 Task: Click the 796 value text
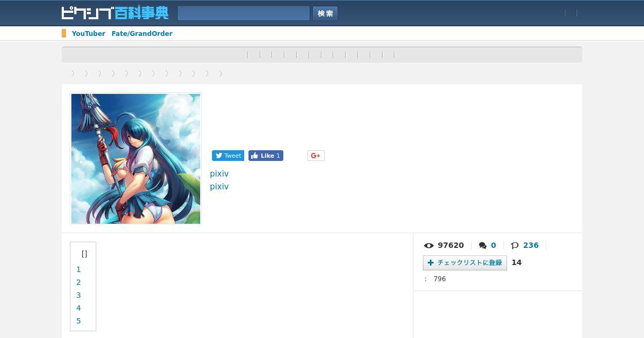coord(440,279)
